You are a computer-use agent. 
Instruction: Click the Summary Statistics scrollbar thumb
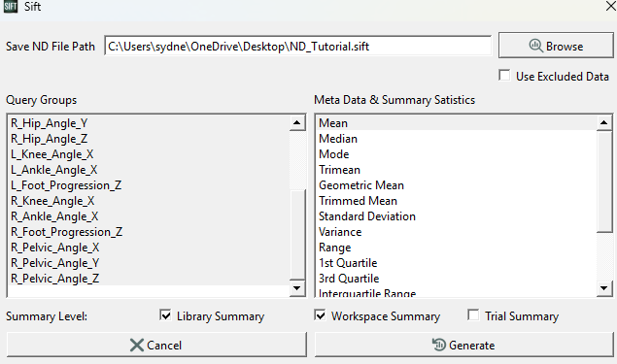coord(604,182)
